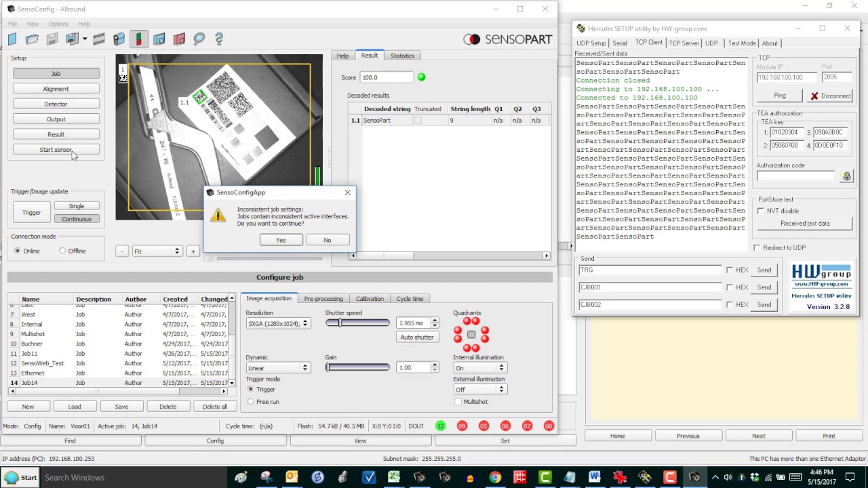Click the authorization code lock icon
This screenshot has width=868, height=488.
[x=846, y=176]
